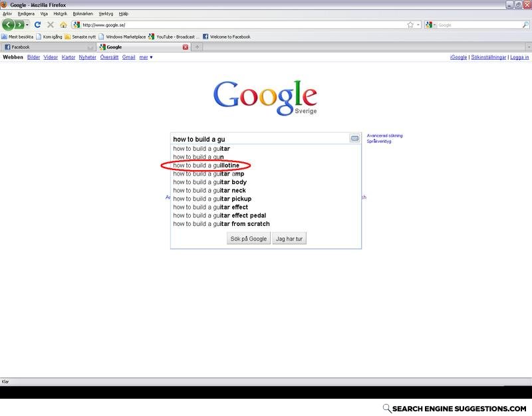Open the Windows Marketplace bookmark

[122, 37]
